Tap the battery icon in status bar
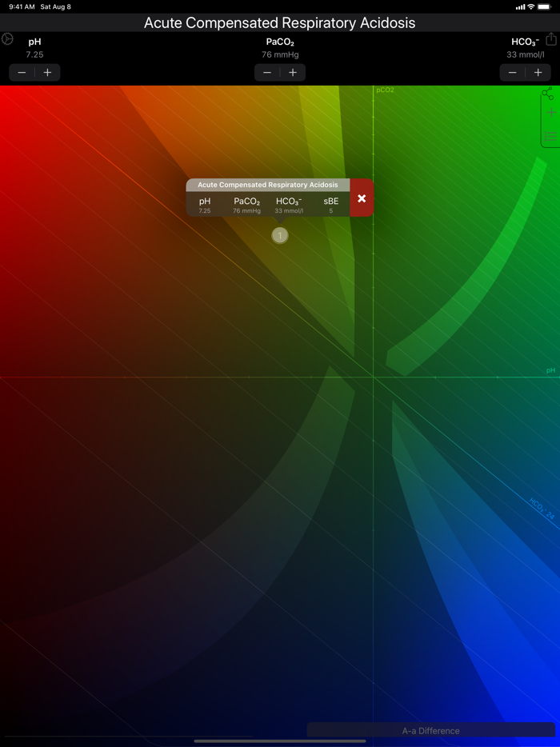 click(544, 6)
